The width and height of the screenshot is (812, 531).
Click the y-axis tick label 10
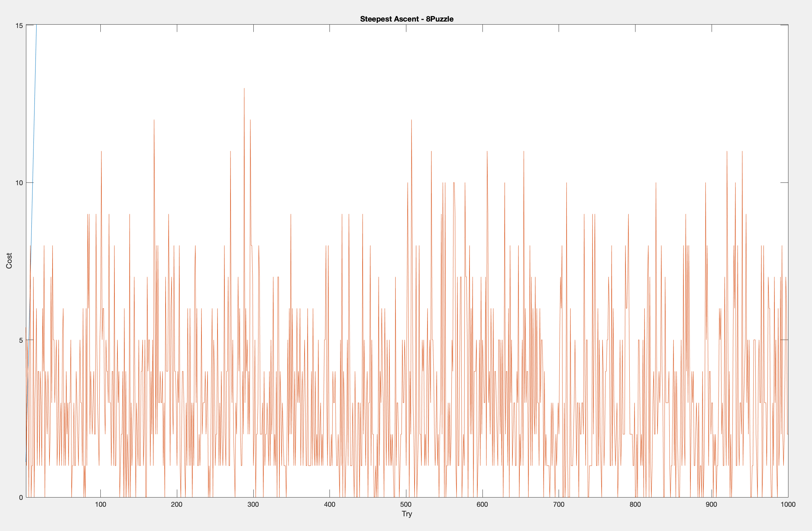19,183
